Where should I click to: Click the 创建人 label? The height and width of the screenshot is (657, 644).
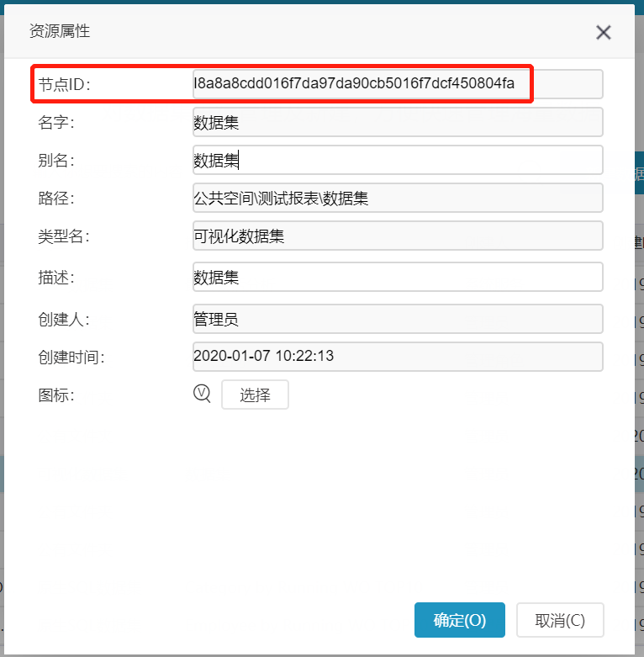tap(64, 320)
